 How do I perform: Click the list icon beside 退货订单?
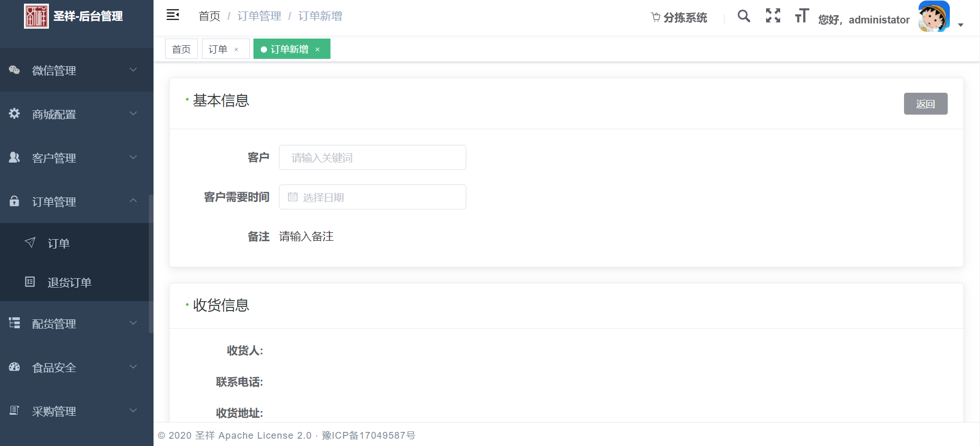30,282
